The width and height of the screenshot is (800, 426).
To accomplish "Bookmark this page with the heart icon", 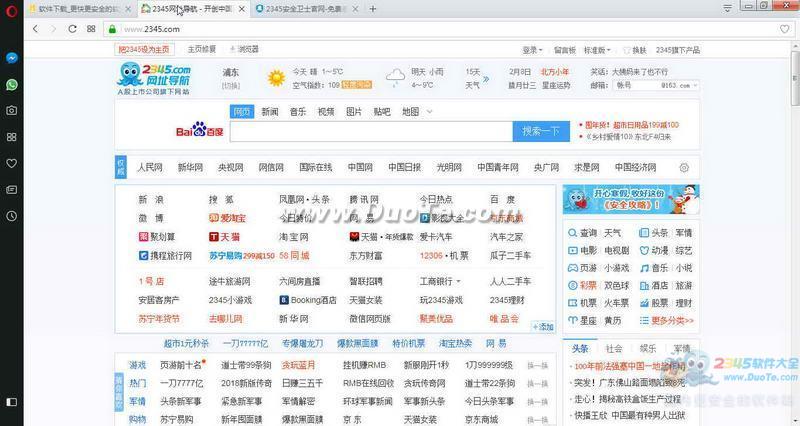I will 785,29.
